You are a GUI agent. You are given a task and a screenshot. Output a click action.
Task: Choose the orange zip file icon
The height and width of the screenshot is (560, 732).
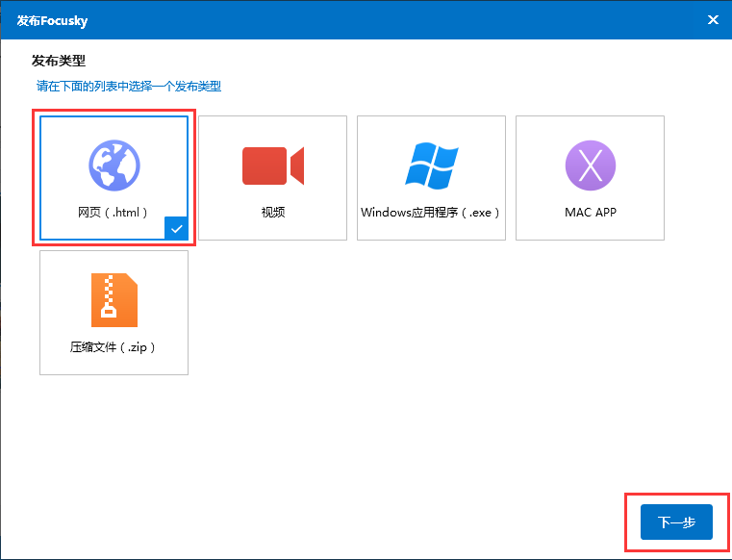114,300
